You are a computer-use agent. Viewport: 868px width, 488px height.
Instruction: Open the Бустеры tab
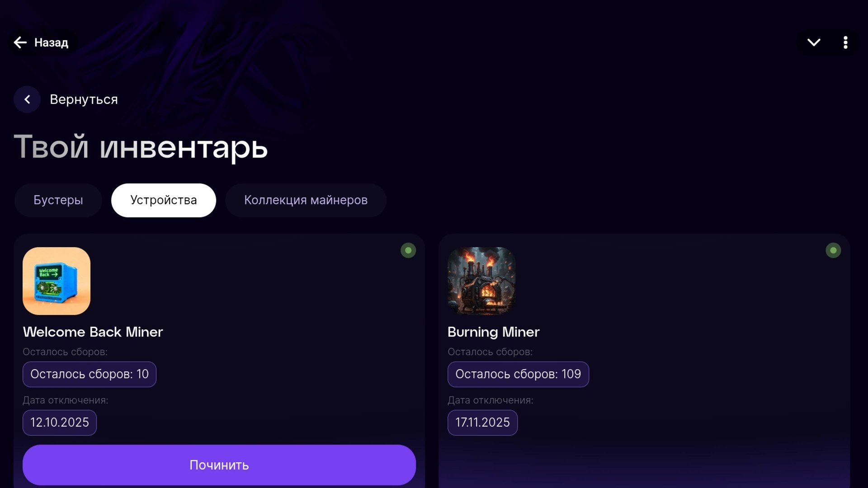click(x=58, y=200)
